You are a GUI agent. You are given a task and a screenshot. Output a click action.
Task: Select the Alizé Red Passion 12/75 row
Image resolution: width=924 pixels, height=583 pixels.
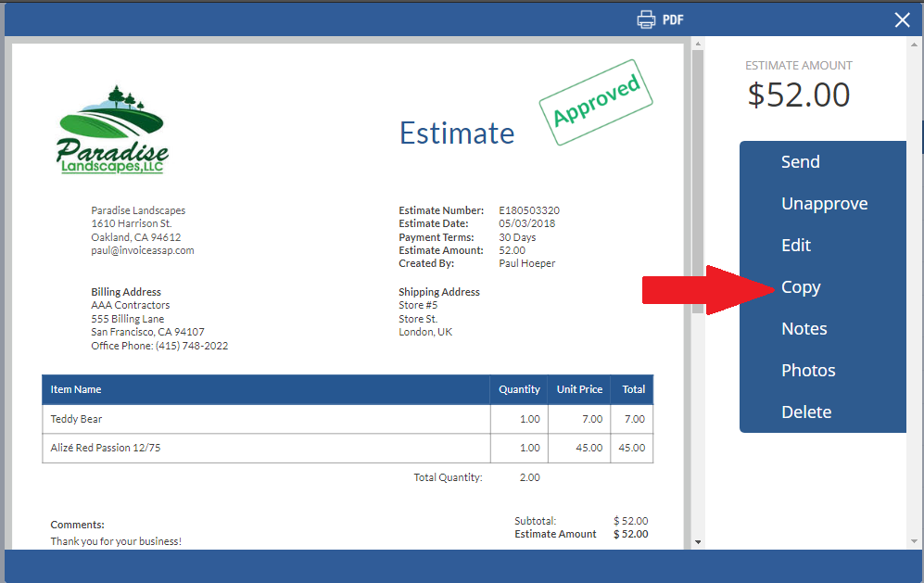click(x=105, y=448)
